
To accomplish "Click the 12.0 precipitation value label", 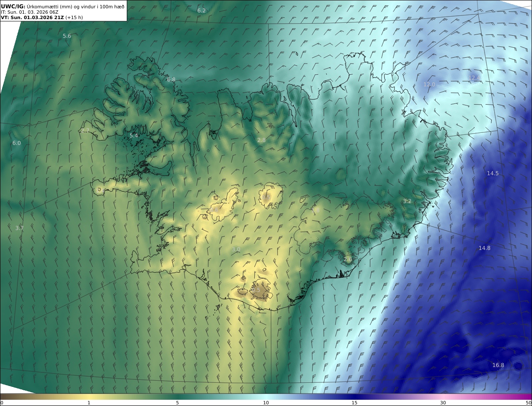I will tap(429, 84).
